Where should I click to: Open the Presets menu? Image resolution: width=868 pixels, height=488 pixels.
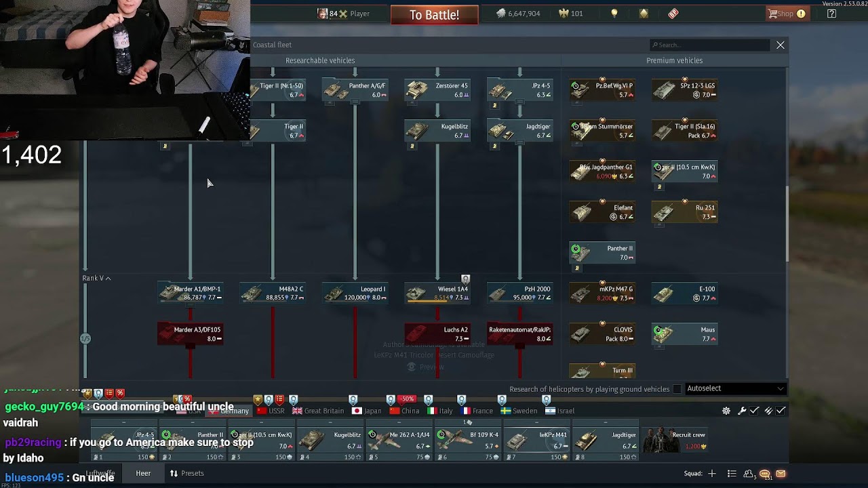pyautogui.click(x=186, y=473)
